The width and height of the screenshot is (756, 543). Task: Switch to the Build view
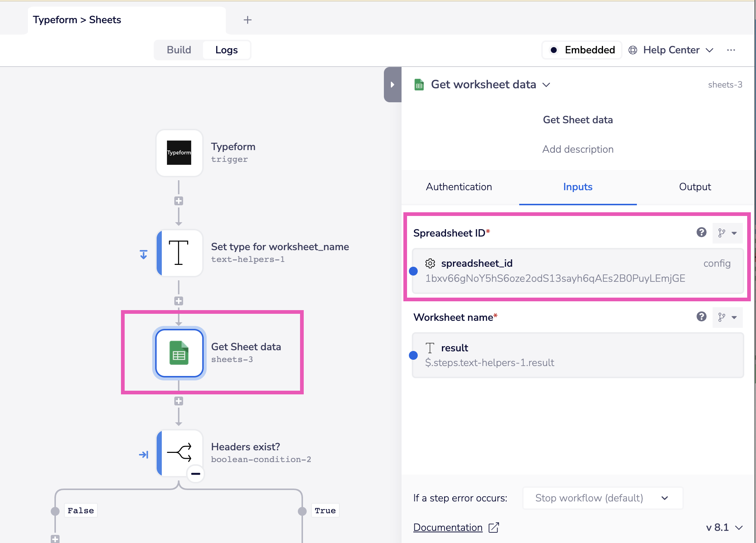(x=179, y=50)
